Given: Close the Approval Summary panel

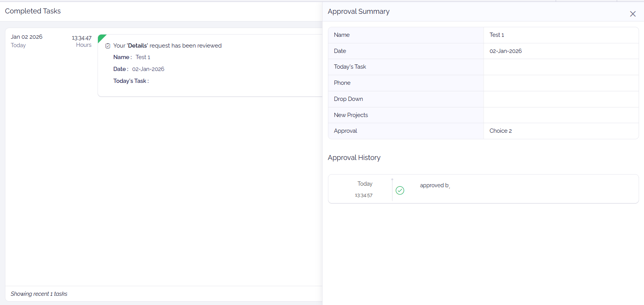Looking at the screenshot, I should (632, 14).
